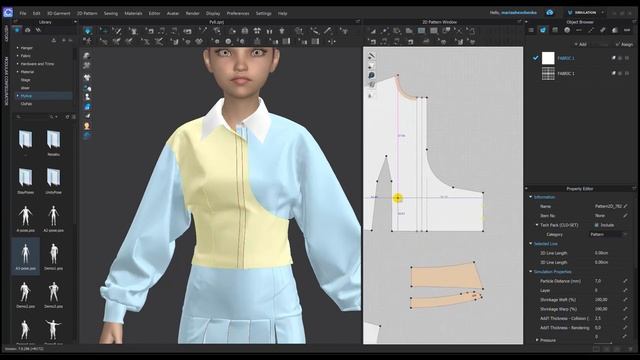Image resolution: width=640 pixels, height=360 pixels.
Task: Click the edit pencil icon next to Particle Distance
Action: point(625,281)
